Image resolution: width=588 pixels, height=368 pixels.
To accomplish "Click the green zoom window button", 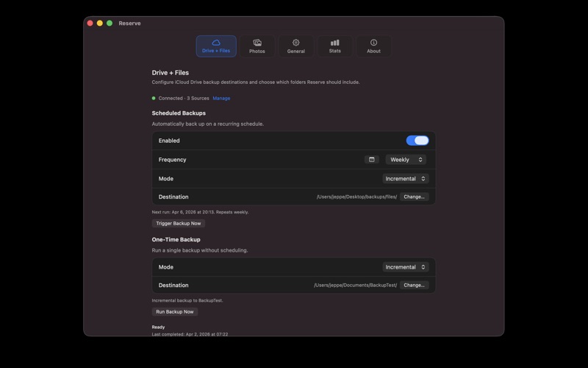I will pyautogui.click(x=110, y=24).
